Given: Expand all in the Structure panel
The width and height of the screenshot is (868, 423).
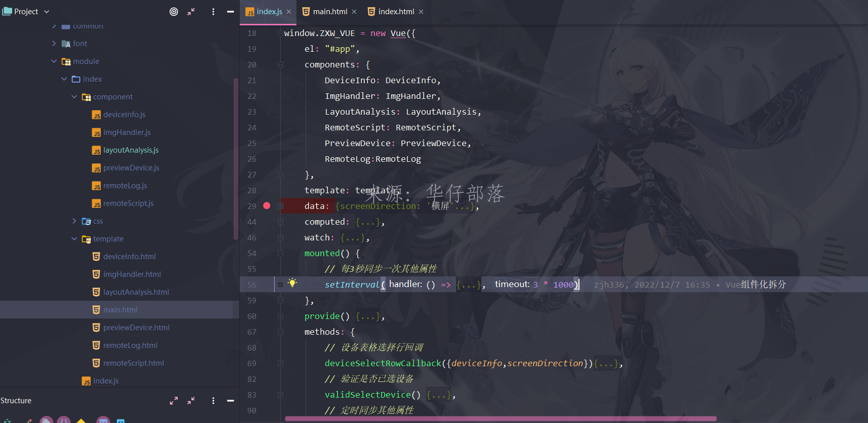Looking at the screenshot, I should coord(174,401).
